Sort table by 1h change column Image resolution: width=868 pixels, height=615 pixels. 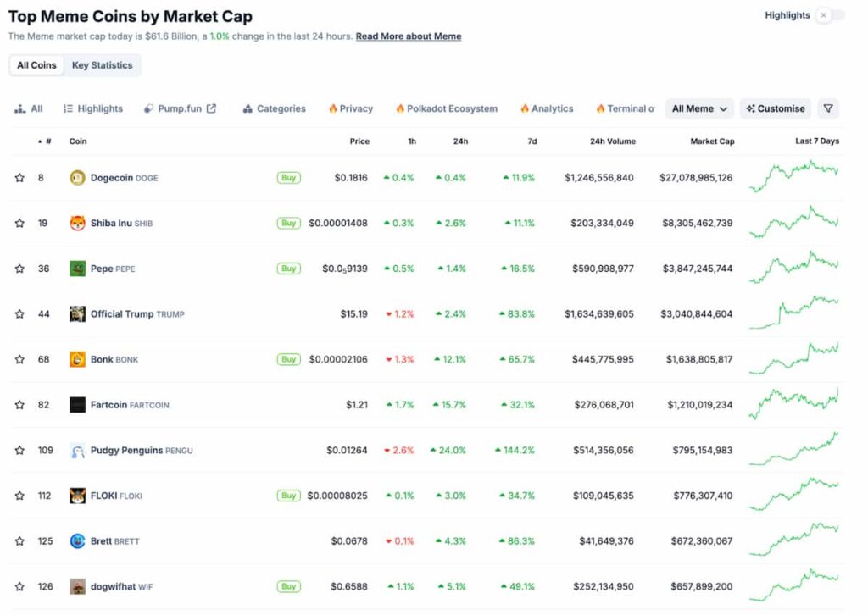click(412, 141)
